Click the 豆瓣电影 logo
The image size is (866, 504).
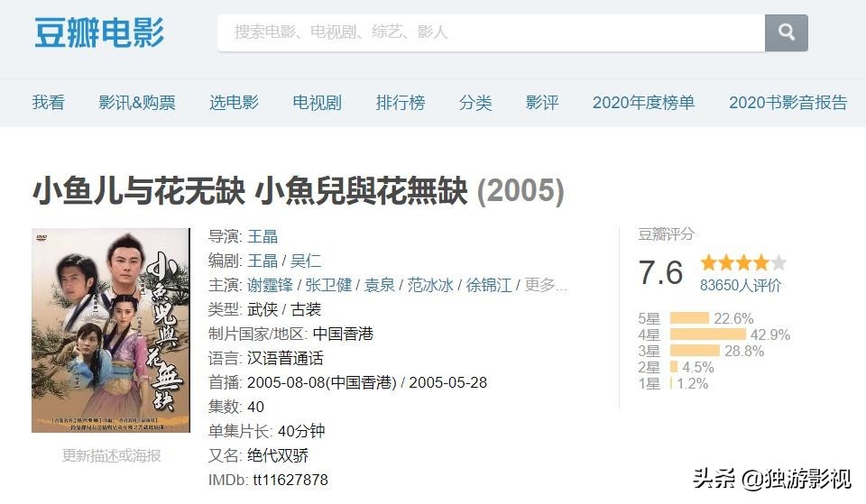99,32
